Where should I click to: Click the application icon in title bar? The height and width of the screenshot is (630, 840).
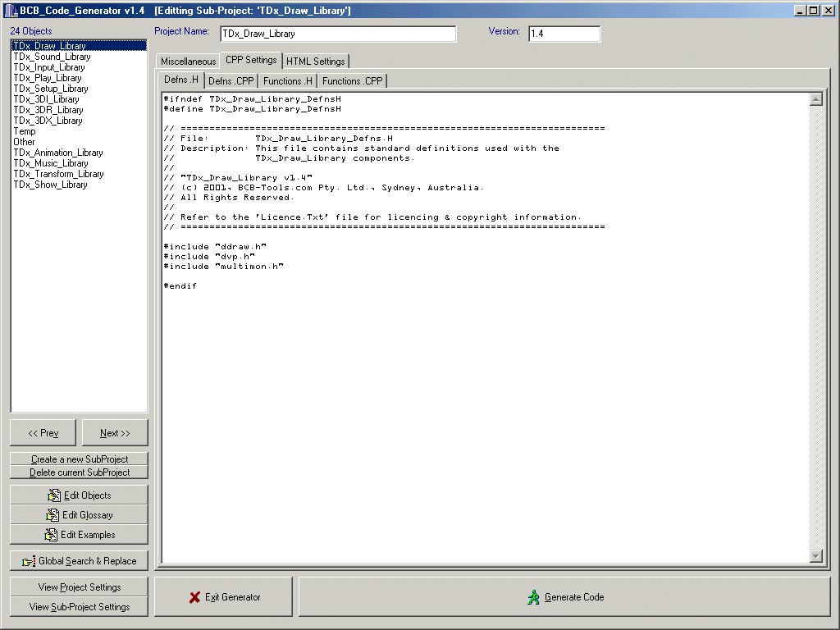(x=11, y=10)
